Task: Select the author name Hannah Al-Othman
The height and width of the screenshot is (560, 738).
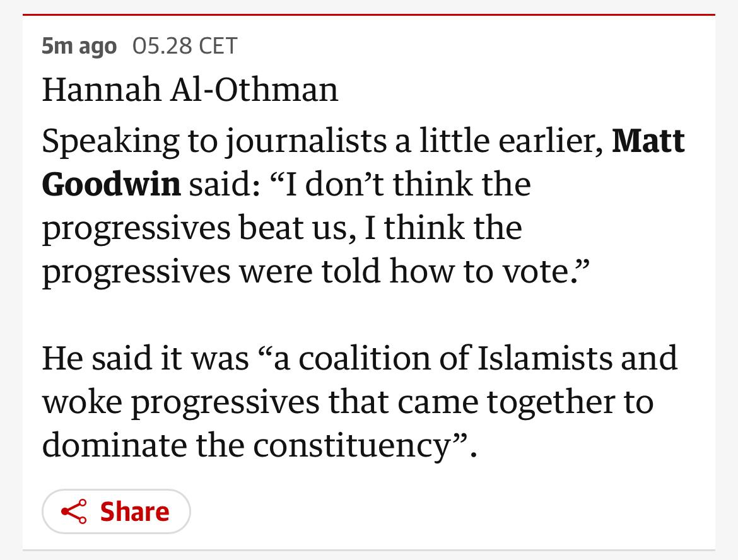Action: coord(190,90)
